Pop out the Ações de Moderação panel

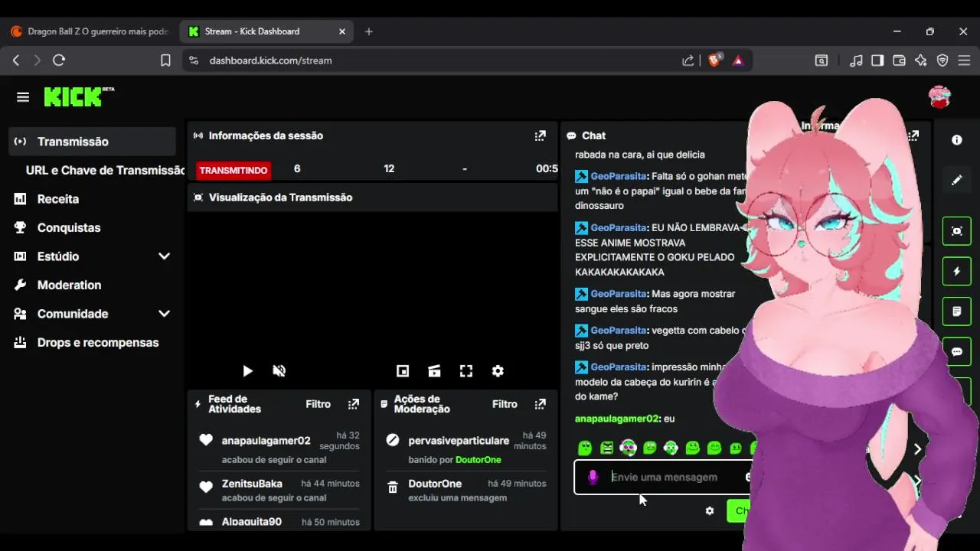(x=540, y=404)
